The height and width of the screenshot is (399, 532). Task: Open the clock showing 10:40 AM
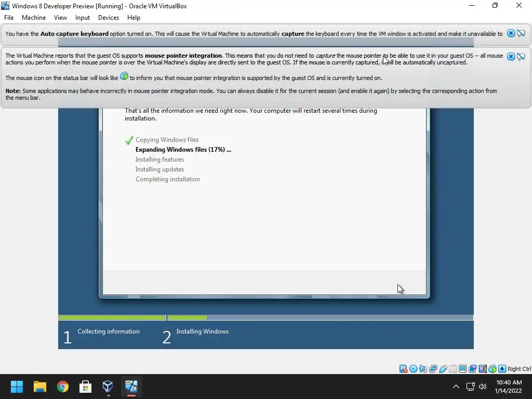click(x=508, y=387)
